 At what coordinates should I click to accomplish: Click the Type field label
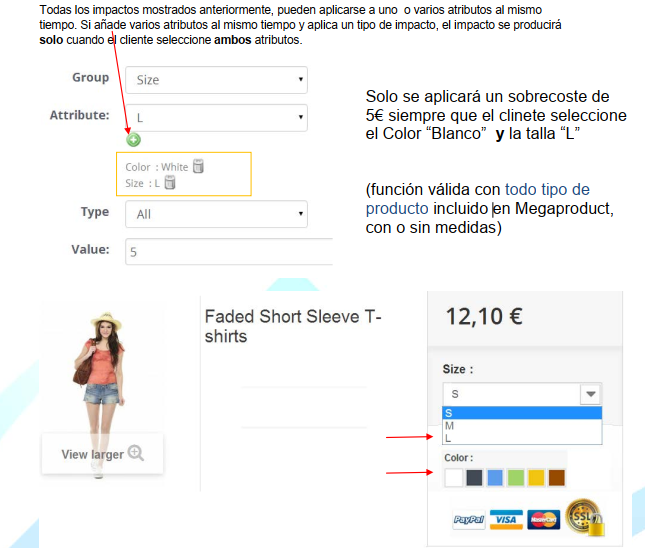(x=95, y=212)
